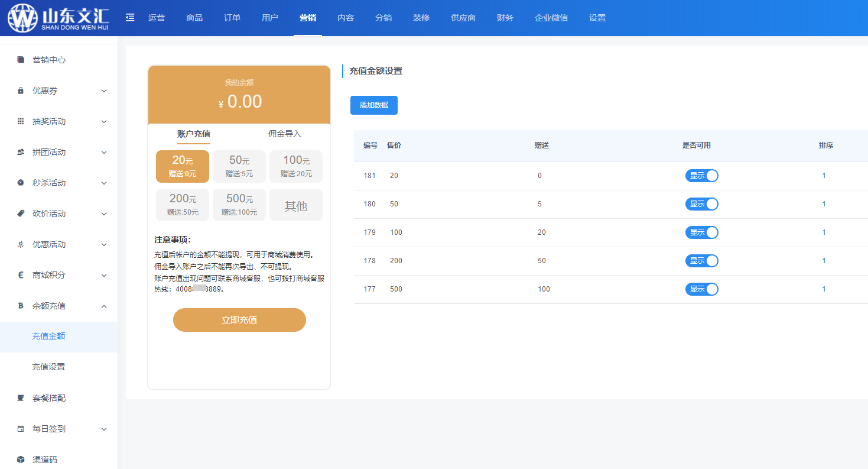Viewport: 868px width, 469px height.
Task: Collapse the sidebar with the menu fold icon
Action: [x=130, y=18]
